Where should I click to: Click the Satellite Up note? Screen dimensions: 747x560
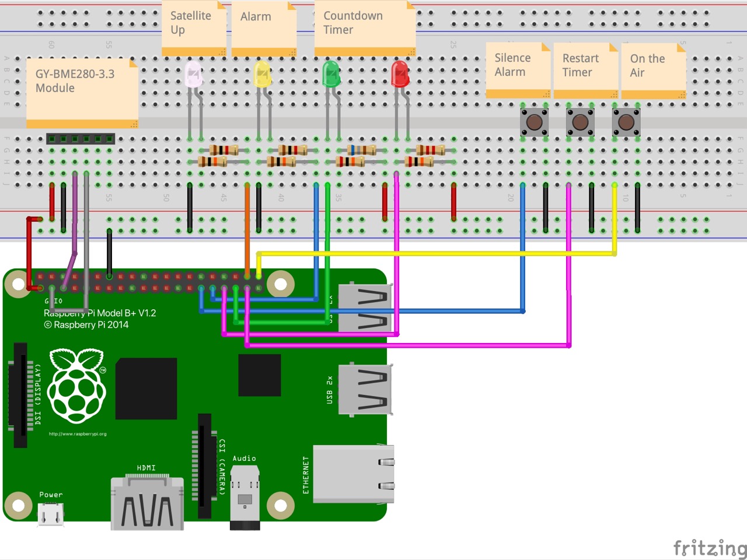click(x=193, y=27)
